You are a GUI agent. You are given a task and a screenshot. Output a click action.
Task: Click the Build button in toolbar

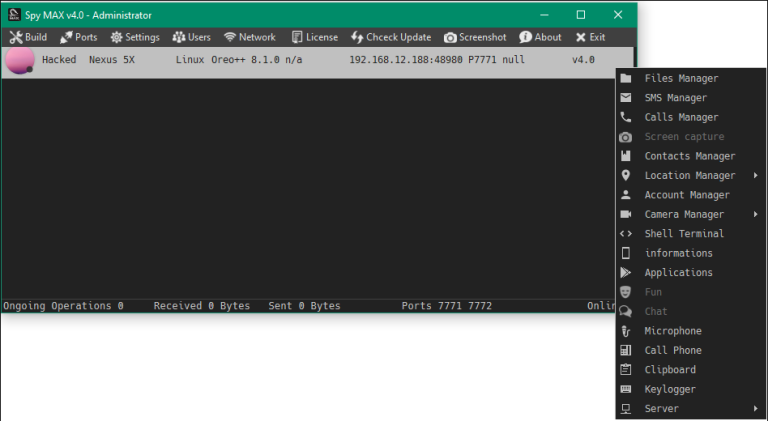pos(28,37)
